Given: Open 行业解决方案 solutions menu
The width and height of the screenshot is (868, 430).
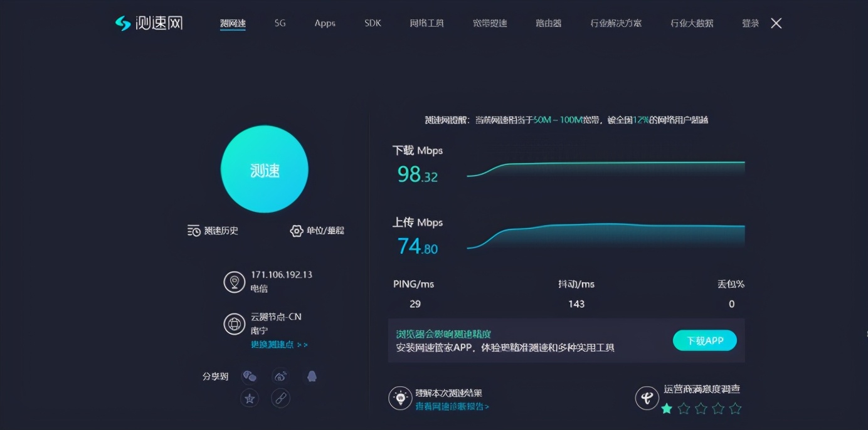Looking at the screenshot, I should coord(616,23).
